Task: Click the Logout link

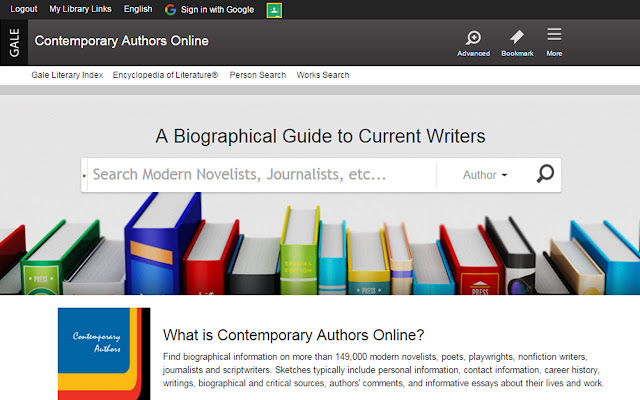Action: point(24,9)
